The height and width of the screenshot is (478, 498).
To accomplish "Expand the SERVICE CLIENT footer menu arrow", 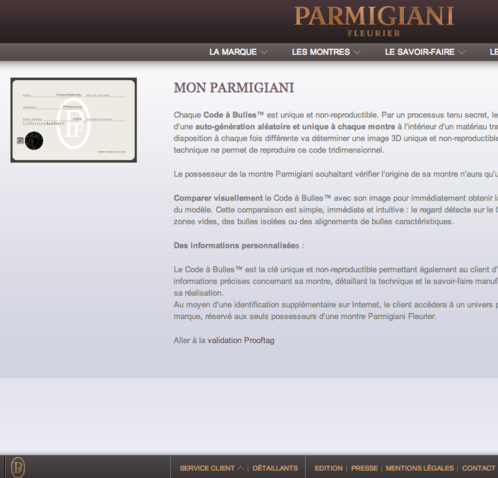I will pos(240,468).
